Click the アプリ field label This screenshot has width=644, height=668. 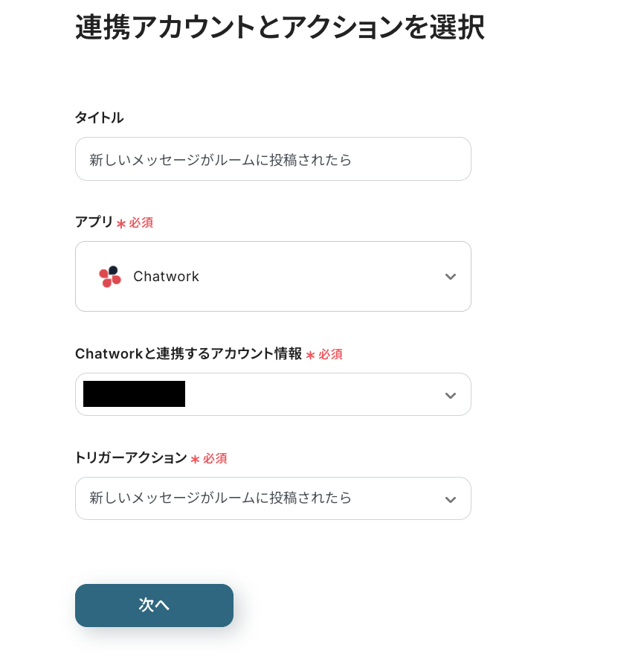94,222
